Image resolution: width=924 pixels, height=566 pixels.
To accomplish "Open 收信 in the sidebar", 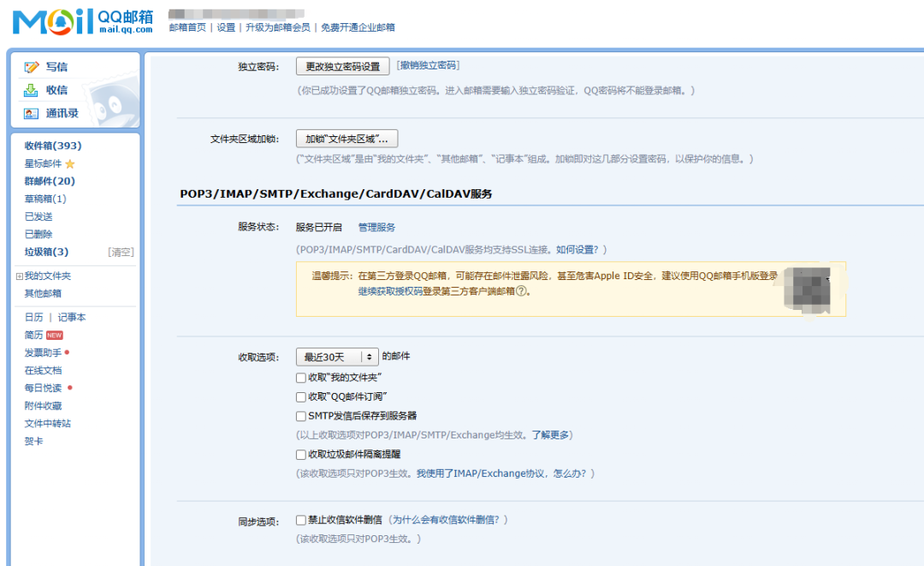I will coord(56,90).
